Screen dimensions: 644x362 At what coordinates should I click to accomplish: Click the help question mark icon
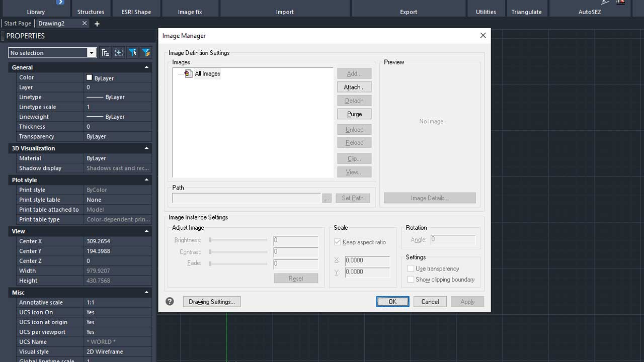pos(170,302)
